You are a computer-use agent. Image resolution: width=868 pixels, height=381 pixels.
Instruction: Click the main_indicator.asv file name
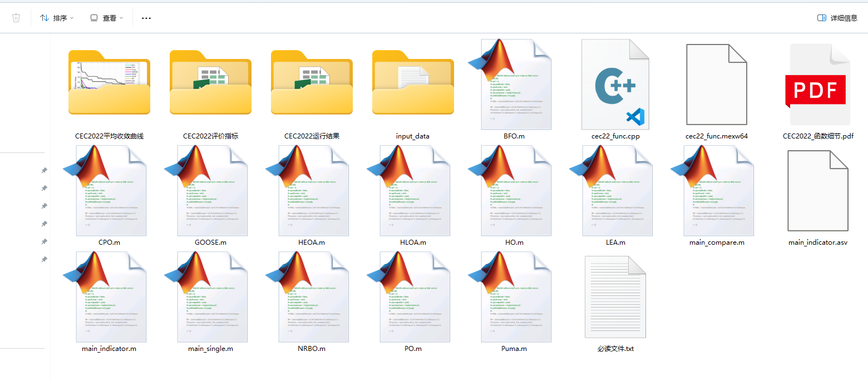[818, 243]
